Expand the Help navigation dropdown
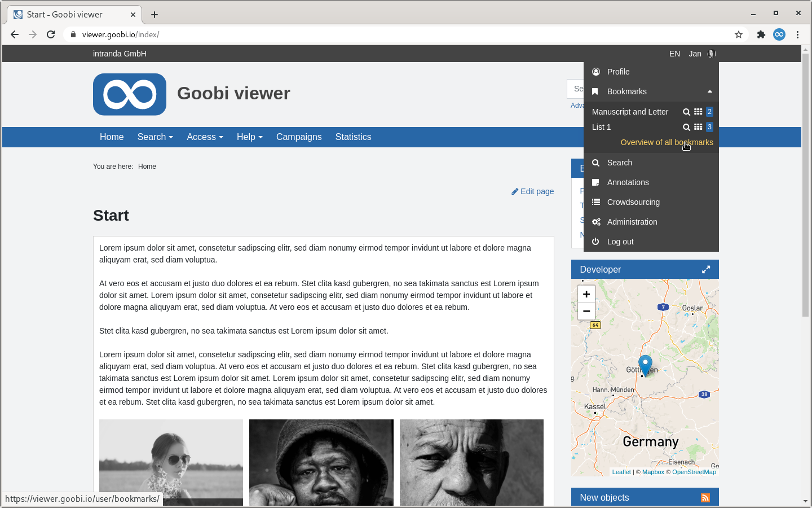812x508 pixels. [x=249, y=137]
